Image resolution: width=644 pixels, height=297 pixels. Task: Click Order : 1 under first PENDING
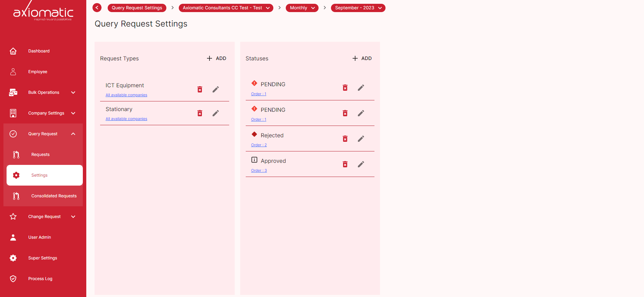point(258,94)
